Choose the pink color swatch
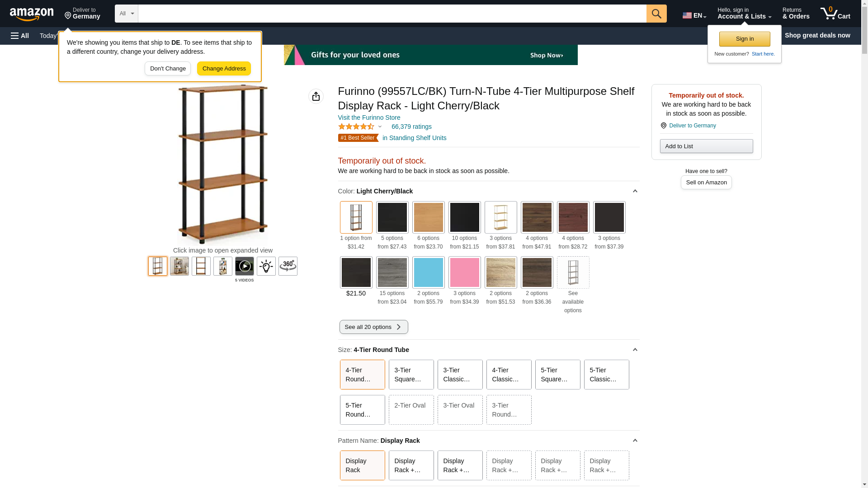The width and height of the screenshot is (868, 488). [464, 272]
